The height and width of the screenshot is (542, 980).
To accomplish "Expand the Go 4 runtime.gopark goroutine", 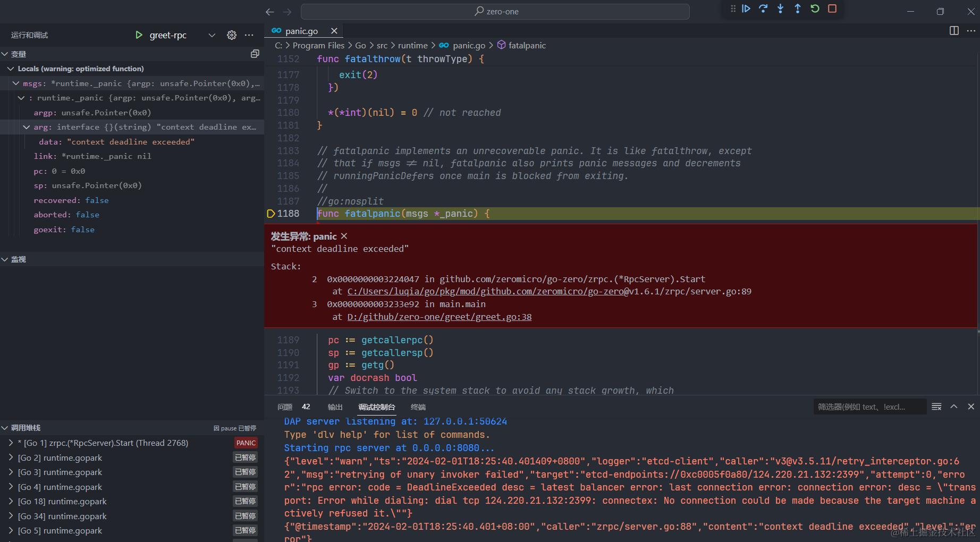I will point(11,487).
